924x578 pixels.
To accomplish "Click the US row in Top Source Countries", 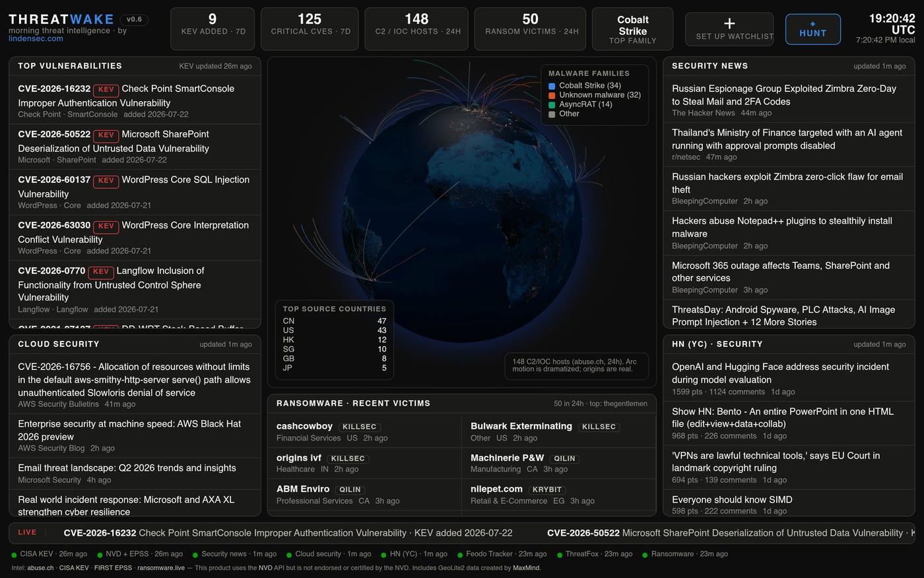I will pyautogui.click(x=335, y=330).
